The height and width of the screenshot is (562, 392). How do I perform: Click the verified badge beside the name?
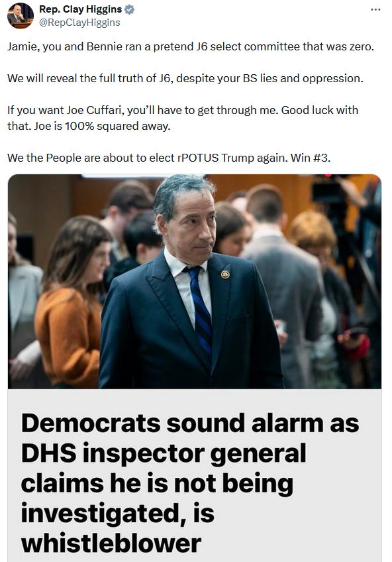click(129, 10)
